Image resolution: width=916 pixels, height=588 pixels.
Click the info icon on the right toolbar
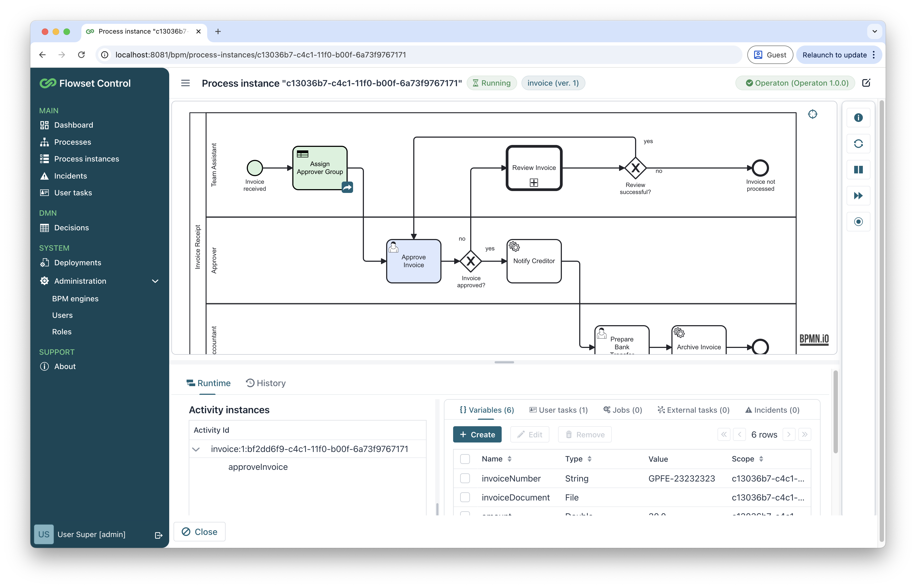tap(859, 118)
